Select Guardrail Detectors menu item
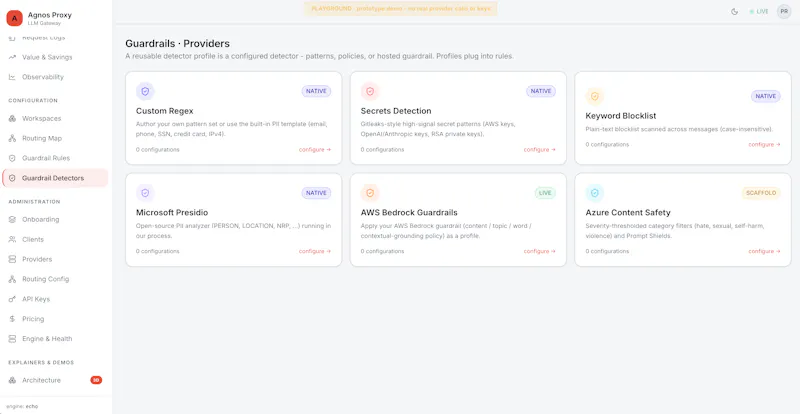This screenshot has height=414, width=800. 55,178
